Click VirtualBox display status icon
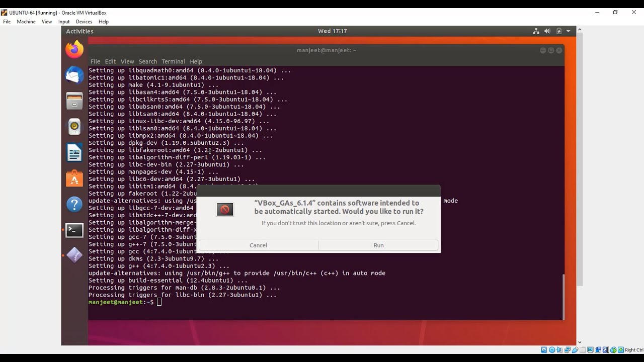Viewport: 644px width, 362px height. 590,350
